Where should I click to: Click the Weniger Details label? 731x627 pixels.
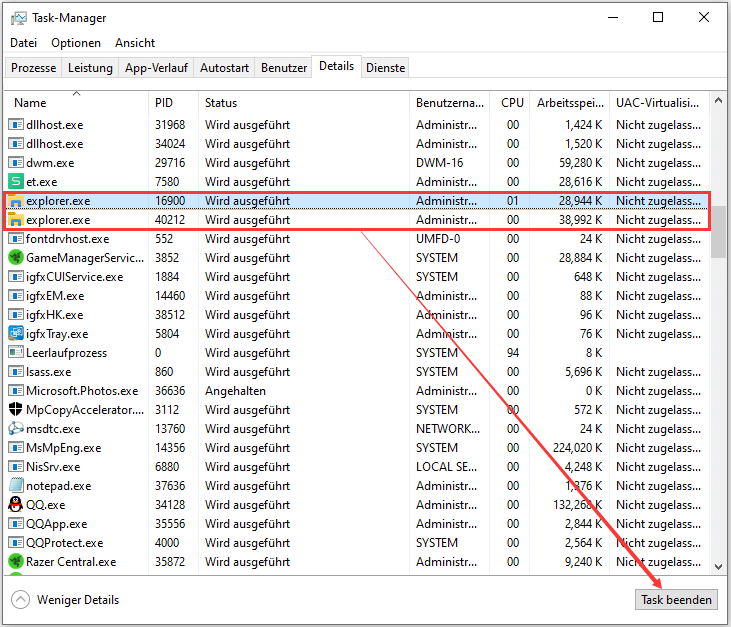tap(78, 599)
